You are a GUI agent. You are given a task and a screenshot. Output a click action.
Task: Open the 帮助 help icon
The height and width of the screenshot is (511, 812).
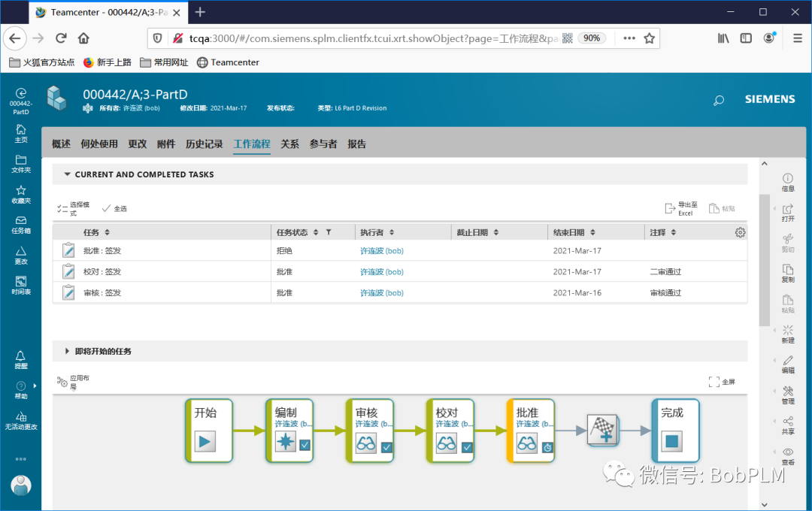(x=21, y=390)
